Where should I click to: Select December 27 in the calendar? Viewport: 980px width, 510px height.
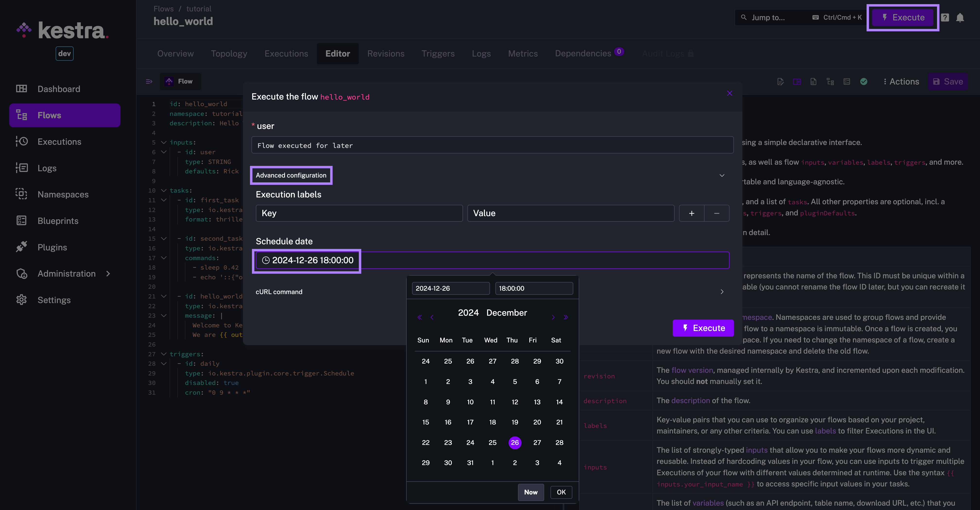pos(537,443)
